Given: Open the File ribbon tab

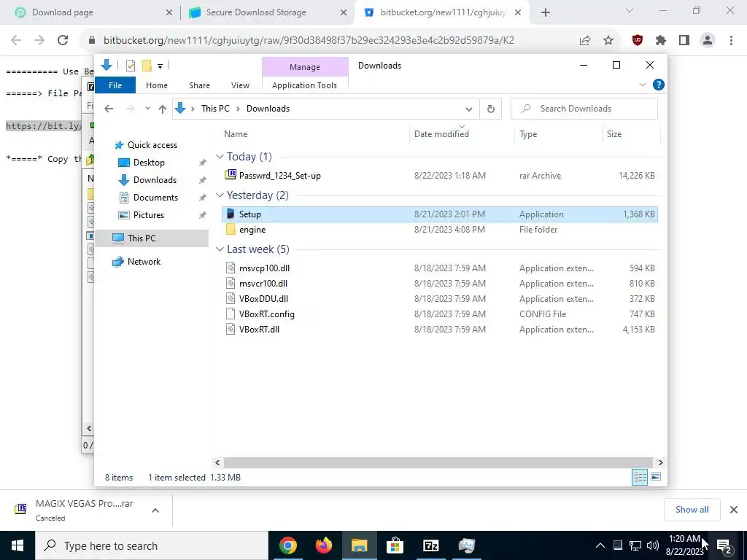Looking at the screenshot, I should tap(115, 85).
